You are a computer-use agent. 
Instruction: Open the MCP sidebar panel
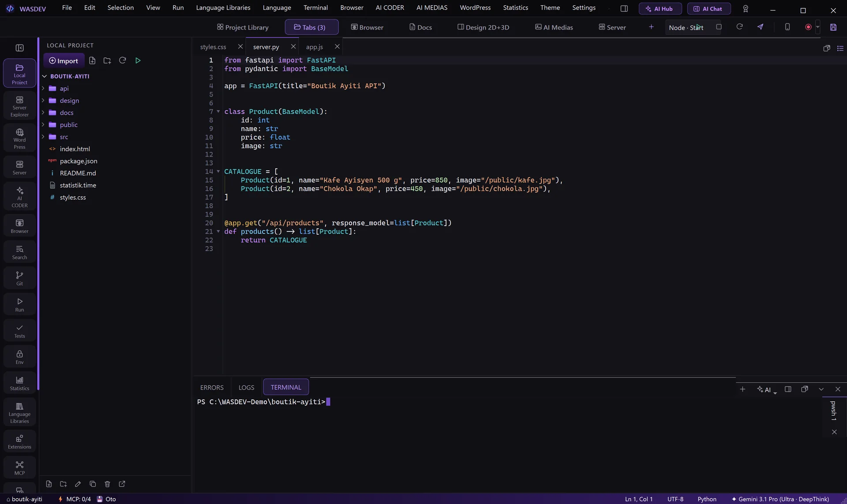[19, 467]
